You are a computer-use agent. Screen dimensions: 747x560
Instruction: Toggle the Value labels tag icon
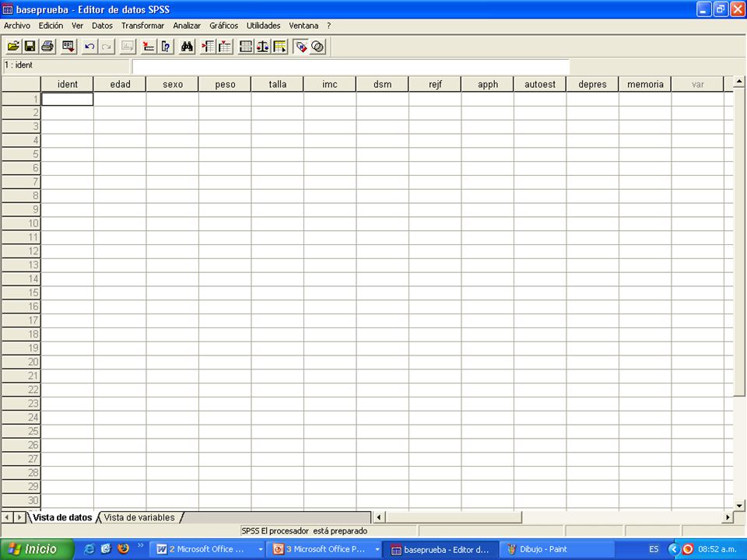(x=300, y=47)
